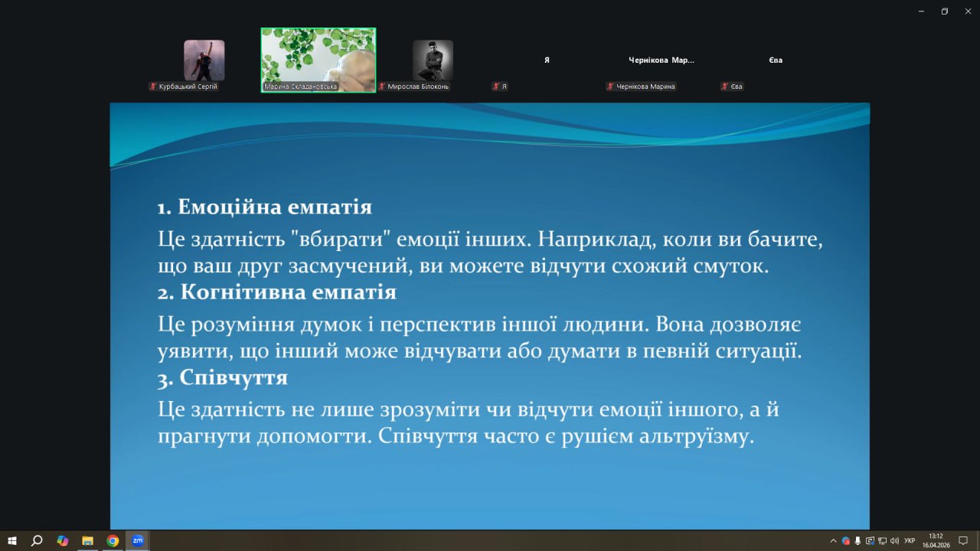Open the Windows search magnifier
980x551 pixels.
point(37,540)
